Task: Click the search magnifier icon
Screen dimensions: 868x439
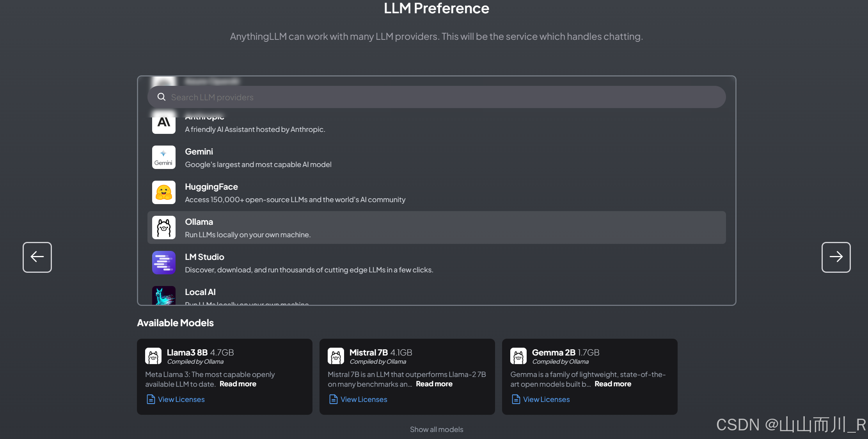Action: pyautogui.click(x=161, y=97)
